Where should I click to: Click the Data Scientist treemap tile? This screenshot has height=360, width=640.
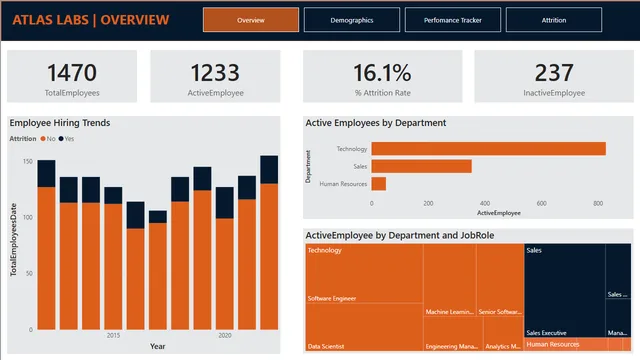pos(364,327)
